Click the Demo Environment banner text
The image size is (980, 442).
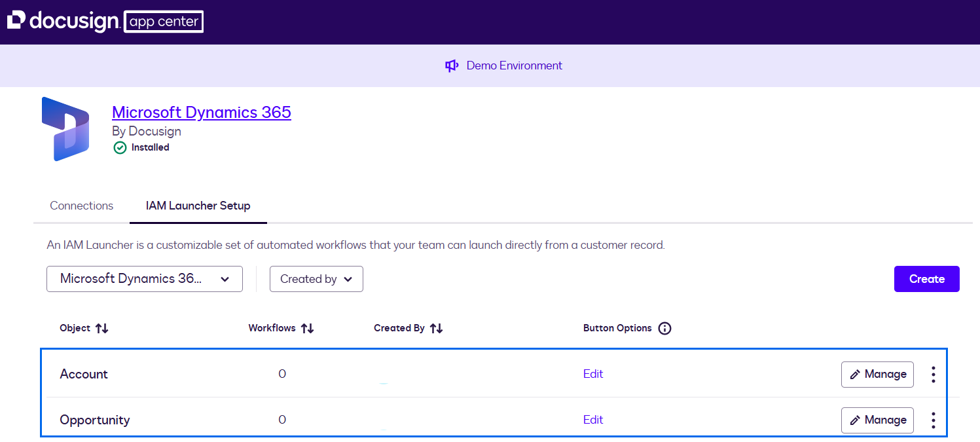(x=514, y=65)
